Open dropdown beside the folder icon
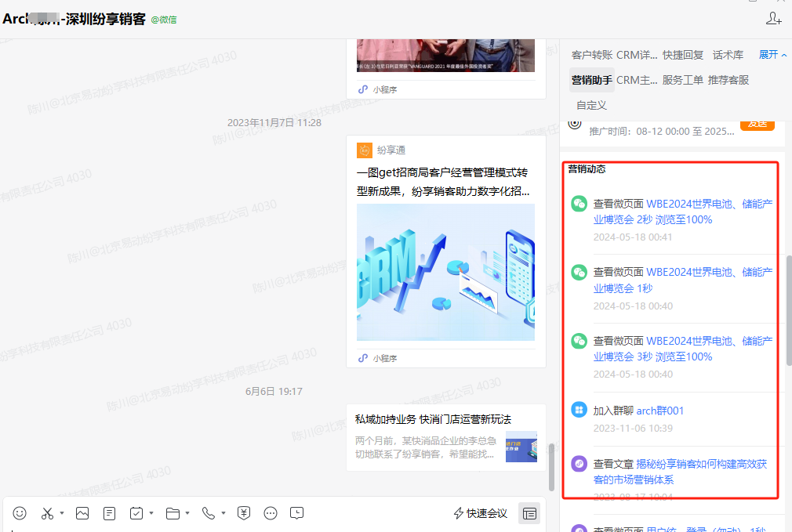792x532 pixels. (187, 513)
